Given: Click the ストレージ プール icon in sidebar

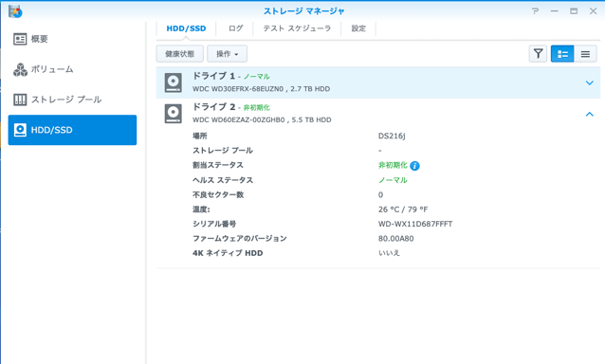Looking at the screenshot, I should tap(20, 100).
